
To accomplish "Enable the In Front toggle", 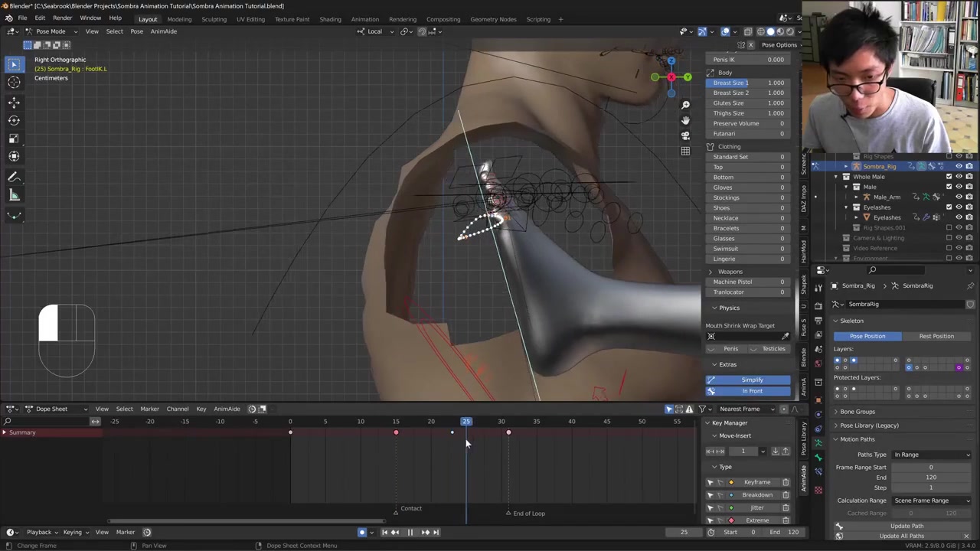I will tap(751, 391).
